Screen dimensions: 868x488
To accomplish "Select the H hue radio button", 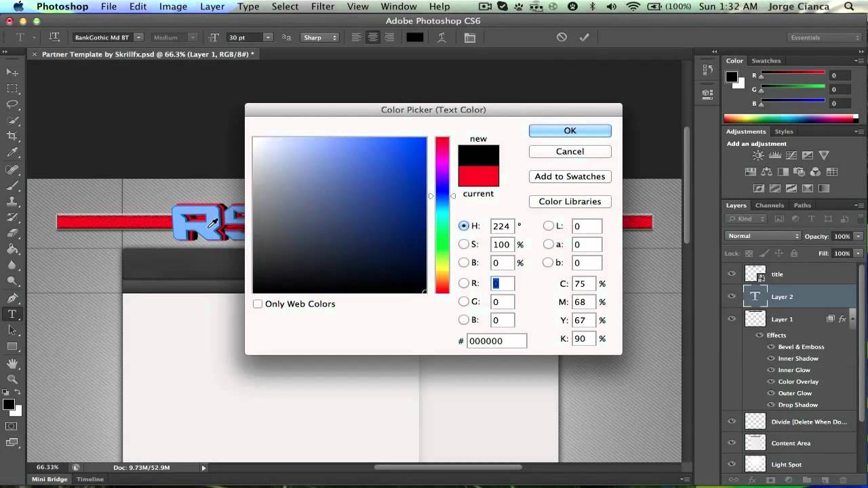I will pyautogui.click(x=464, y=226).
